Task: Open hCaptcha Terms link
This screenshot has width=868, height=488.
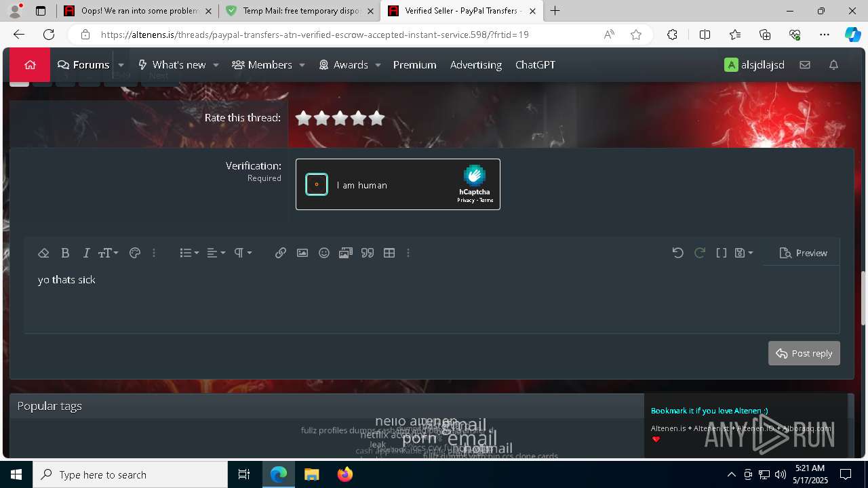Action: tap(486, 201)
